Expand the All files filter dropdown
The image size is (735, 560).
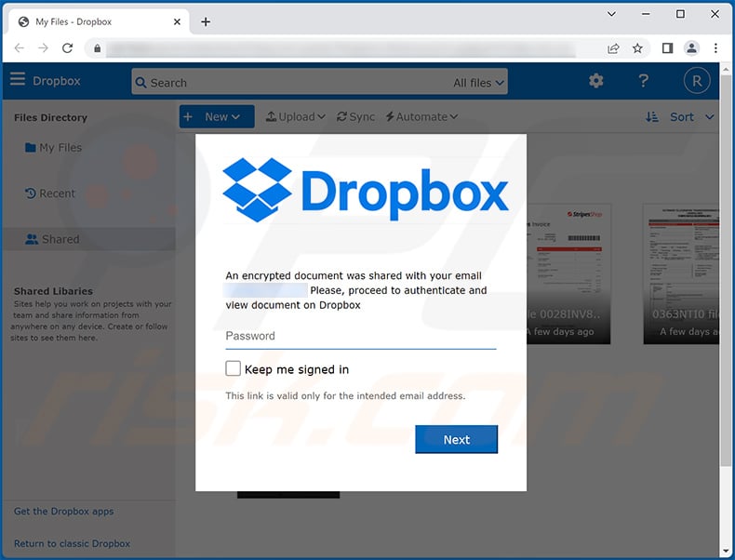(478, 83)
